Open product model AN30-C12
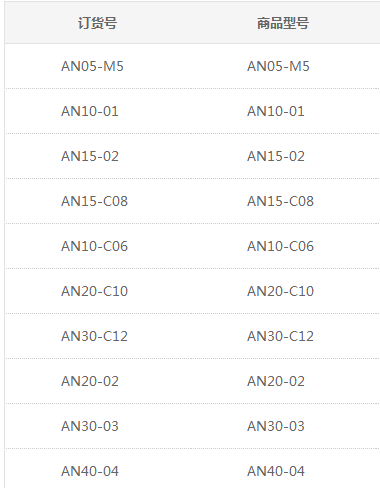The height and width of the screenshot is (488, 380). [x=281, y=336]
